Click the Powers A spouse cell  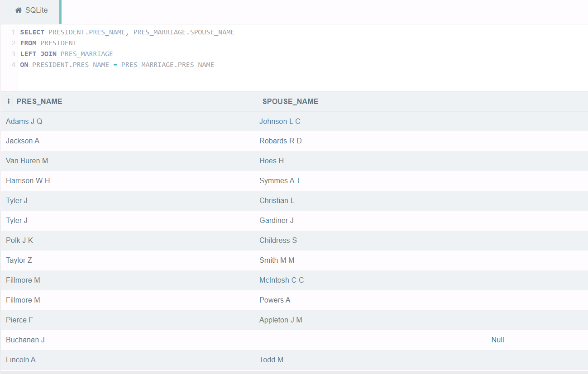coord(421,300)
